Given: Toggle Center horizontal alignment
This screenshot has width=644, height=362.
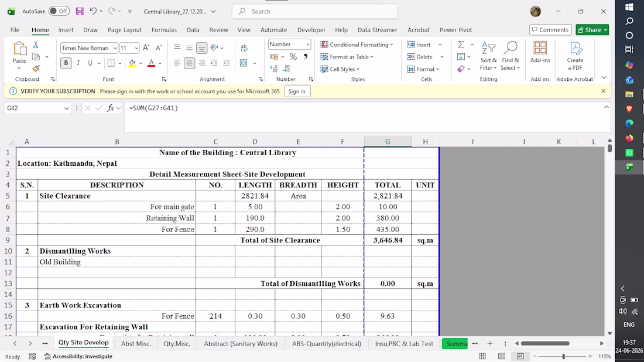Looking at the screenshot, I should pos(189,63).
